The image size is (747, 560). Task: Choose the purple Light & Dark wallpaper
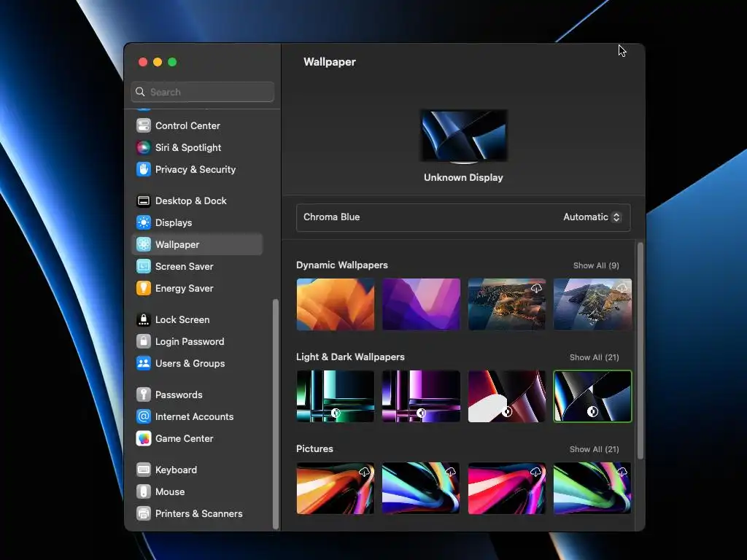click(x=421, y=396)
